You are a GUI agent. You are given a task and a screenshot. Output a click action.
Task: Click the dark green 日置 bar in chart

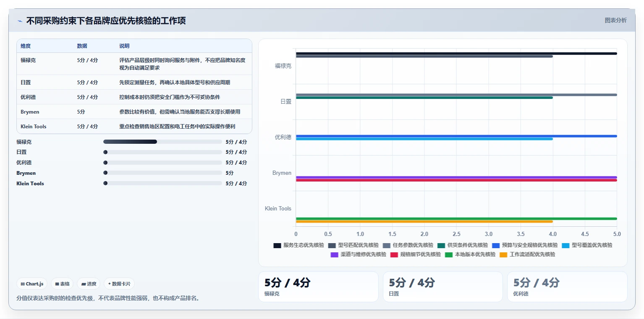click(424, 98)
